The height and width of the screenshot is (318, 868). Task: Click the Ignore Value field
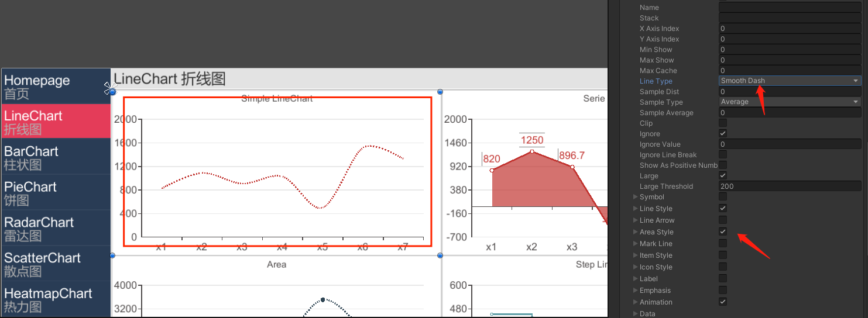pyautogui.click(x=790, y=144)
